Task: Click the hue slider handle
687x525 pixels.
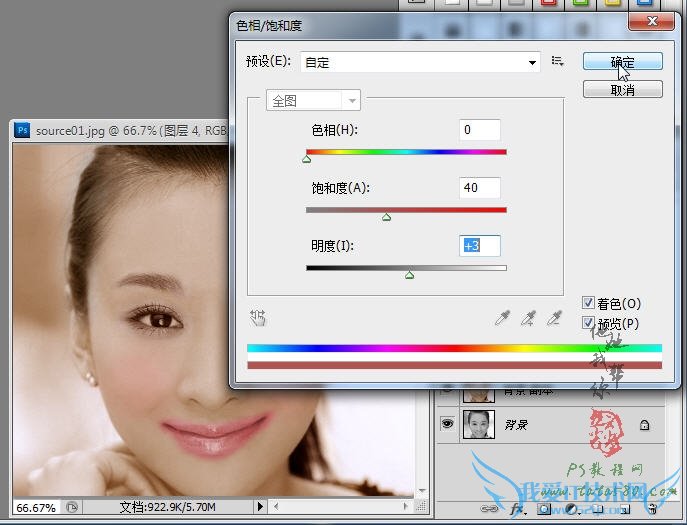Action: tap(307, 158)
